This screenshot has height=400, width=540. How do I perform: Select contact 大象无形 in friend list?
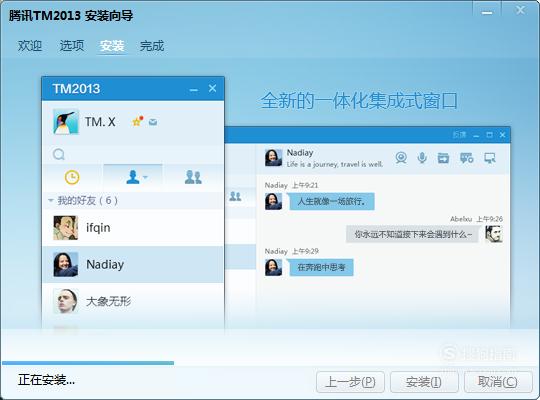[x=133, y=301]
